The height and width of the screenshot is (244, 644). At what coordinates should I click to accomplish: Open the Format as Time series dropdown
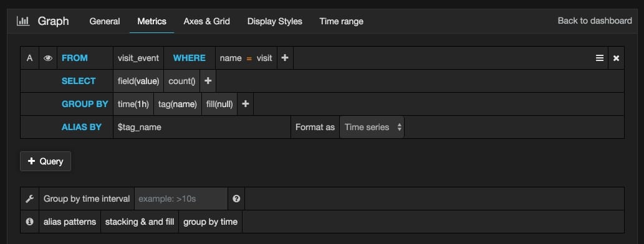(372, 127)
